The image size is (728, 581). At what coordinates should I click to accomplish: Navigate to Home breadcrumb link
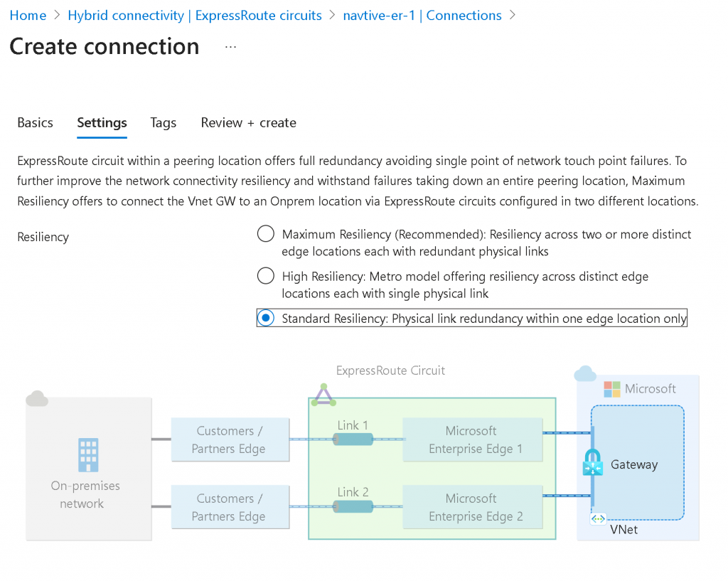click(x=28, y=15)
